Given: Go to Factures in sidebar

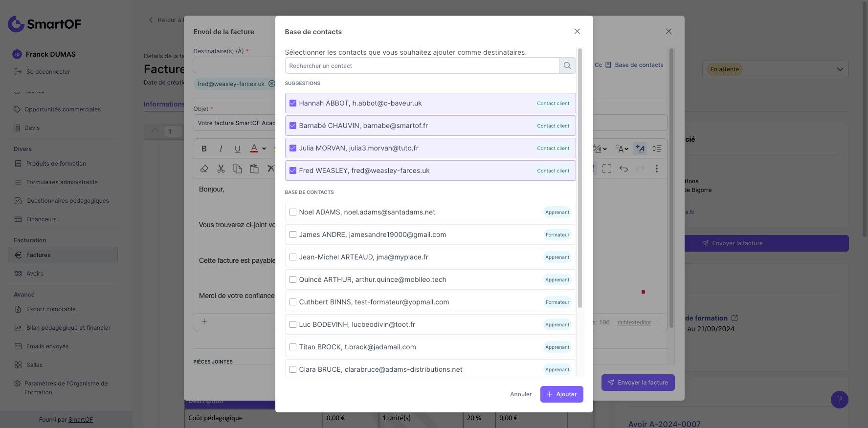Looking at the screenshot, I should tap(63, 255).
